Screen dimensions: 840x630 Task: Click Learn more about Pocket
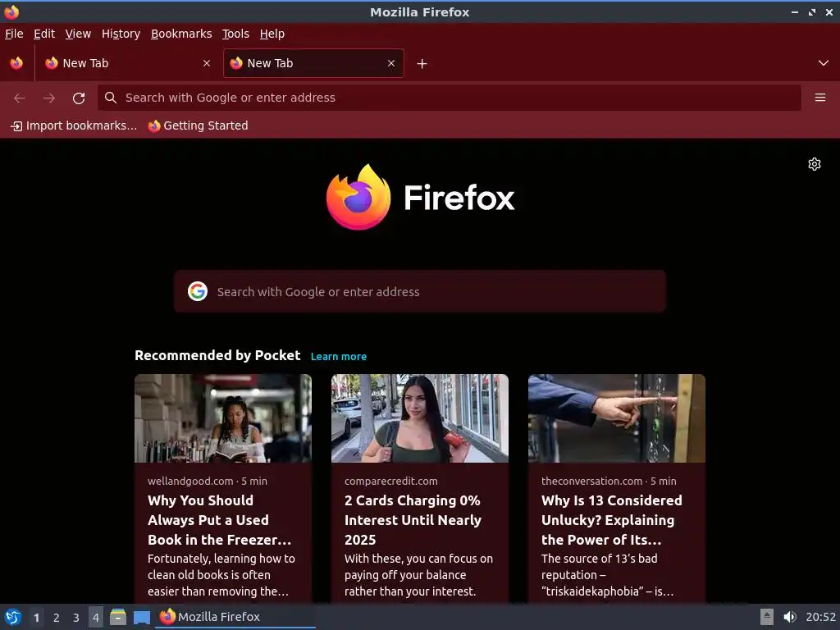coord(339,357)
